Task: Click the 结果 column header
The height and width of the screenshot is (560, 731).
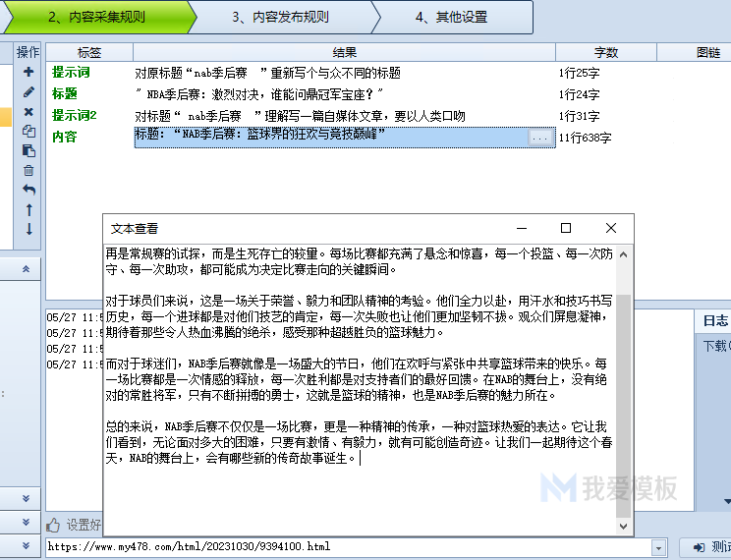Action: [345, 52]
